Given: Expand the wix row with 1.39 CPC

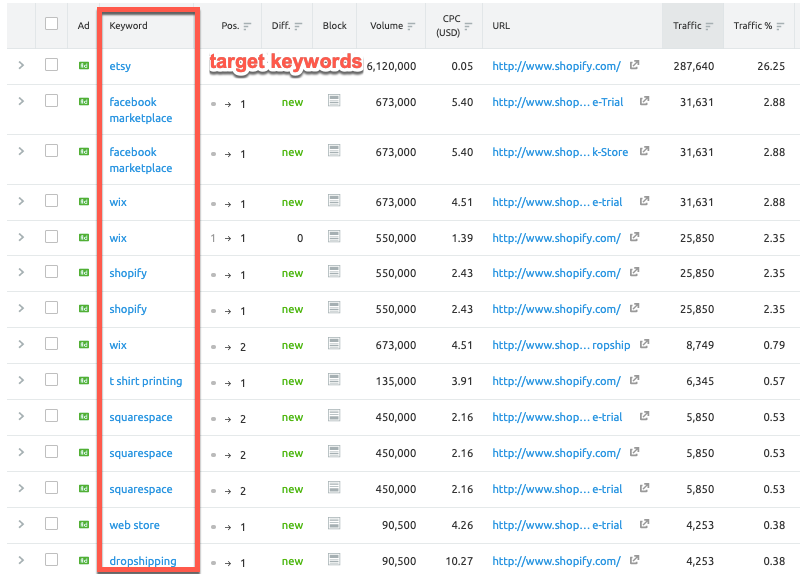Looking at the screenshot, I should (x=21, y=237).
